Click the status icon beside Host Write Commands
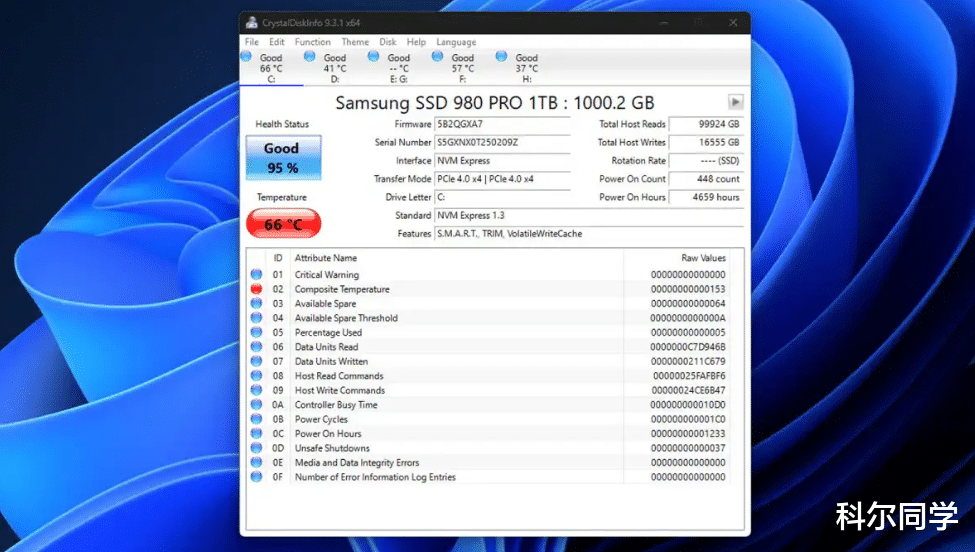The image size is (975, 552). [256, 390]
